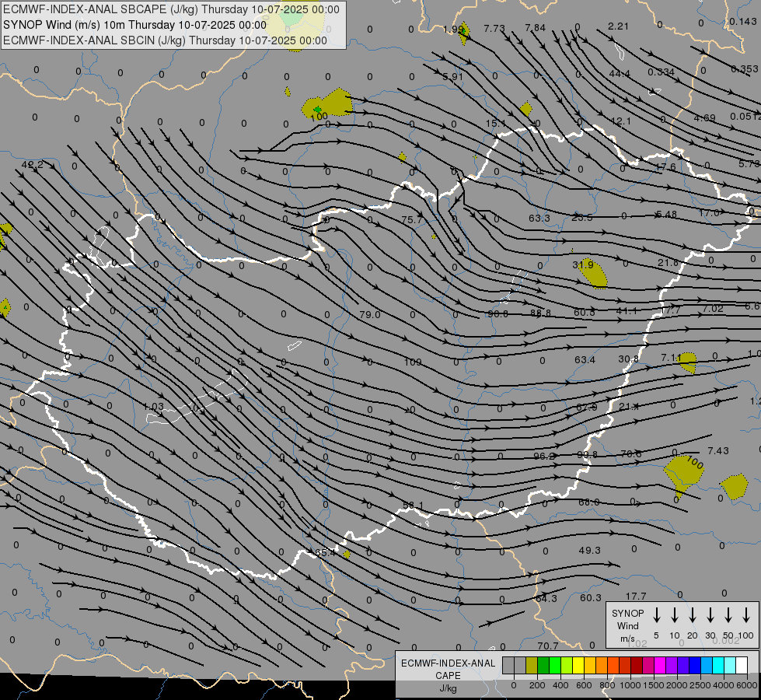Screen dimensions: 761x700
Task: Click the 23.5 value on the map
Action: [582, 218]
